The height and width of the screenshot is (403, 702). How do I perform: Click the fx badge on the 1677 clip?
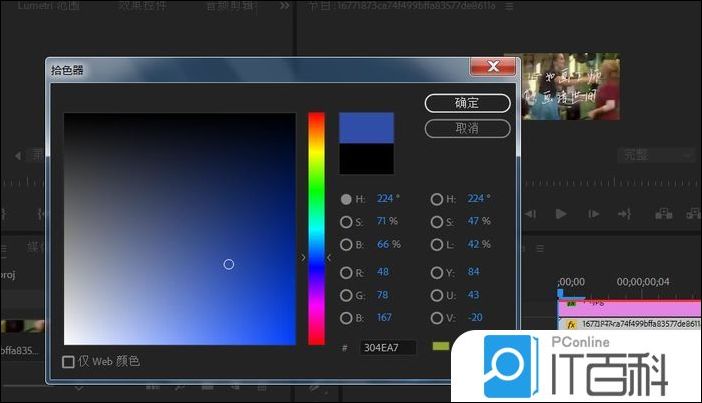click(571, 325)
